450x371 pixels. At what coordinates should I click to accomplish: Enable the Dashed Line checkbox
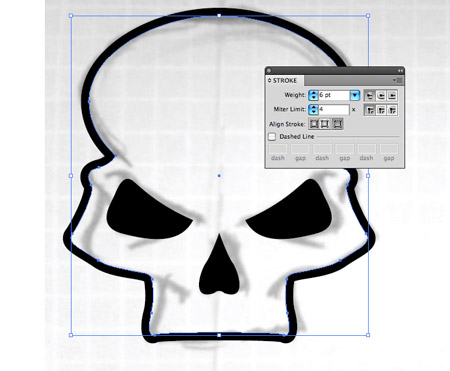[272, 137]
